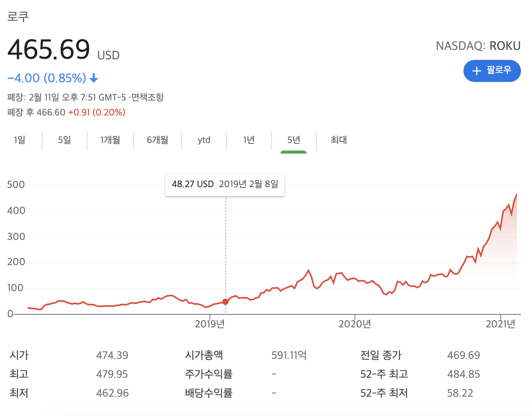The image size is (532, 416).
Task: Click the 시가총액 label
Action: click(x=204, y=355)
